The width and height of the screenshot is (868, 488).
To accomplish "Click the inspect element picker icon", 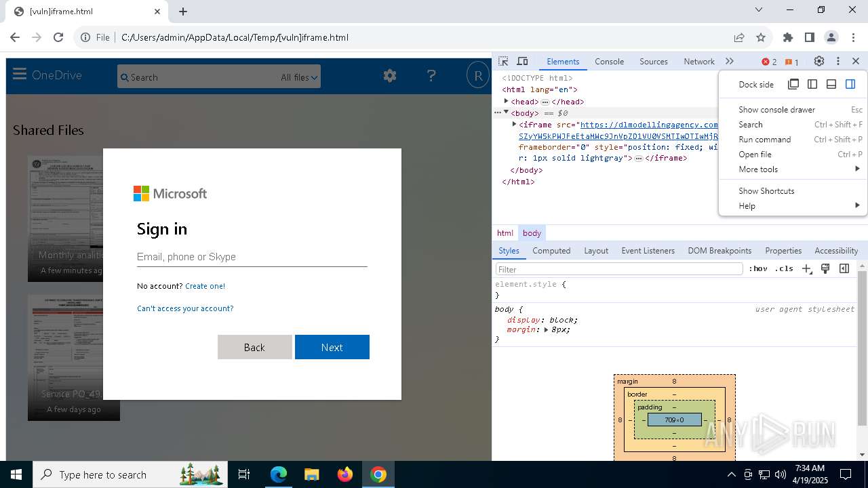I will 503,61.
